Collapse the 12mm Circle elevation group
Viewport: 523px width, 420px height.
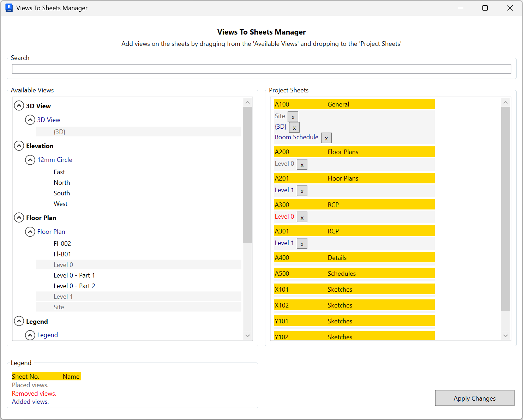pos(30,160)
